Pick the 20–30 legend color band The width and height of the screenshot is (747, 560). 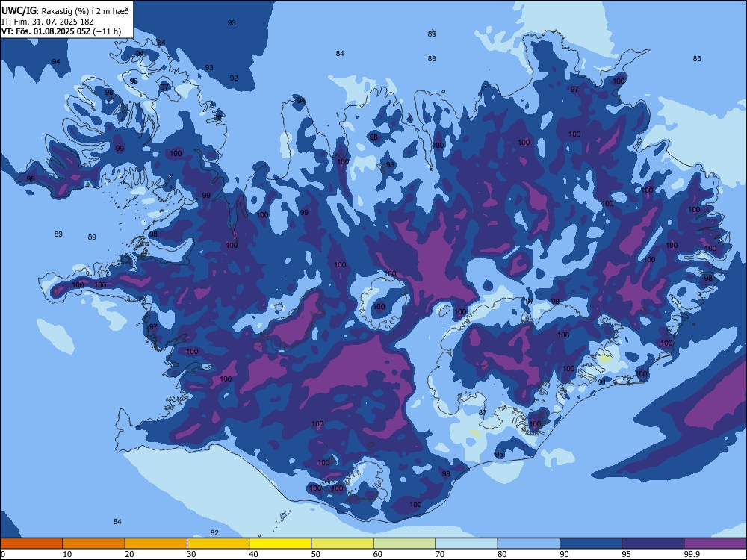pyautogui.click(x=156, y=544)
